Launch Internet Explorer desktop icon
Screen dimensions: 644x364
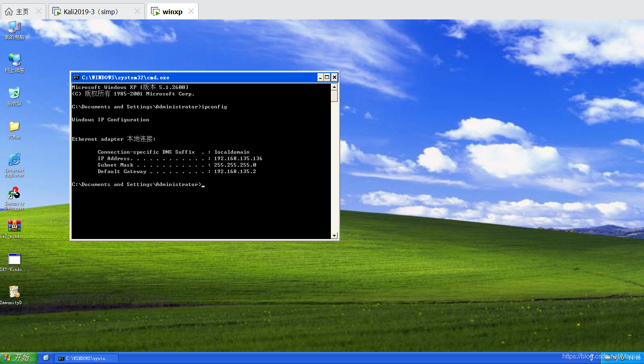point(15,165)
